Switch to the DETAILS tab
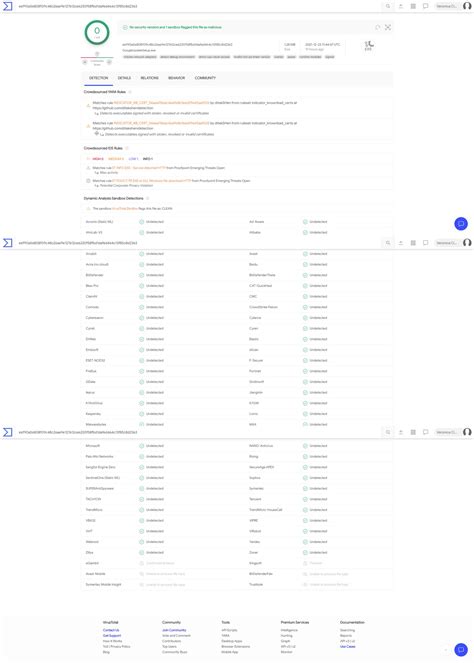 (x=124, y=78)
